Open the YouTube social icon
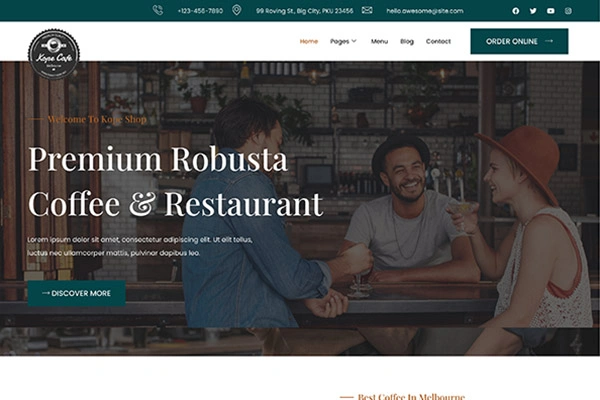Viewport: 600px width, 400px height. click(551, 11)
